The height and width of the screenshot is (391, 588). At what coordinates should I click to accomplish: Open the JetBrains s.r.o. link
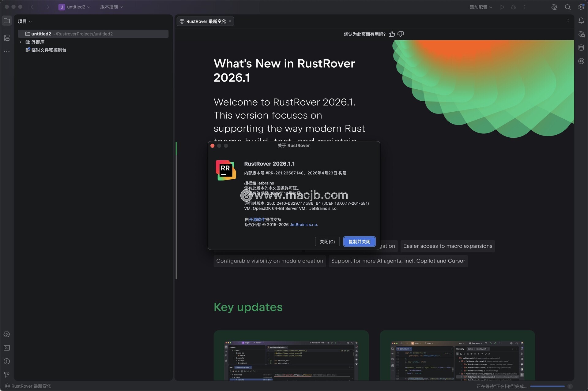(303, 225)
